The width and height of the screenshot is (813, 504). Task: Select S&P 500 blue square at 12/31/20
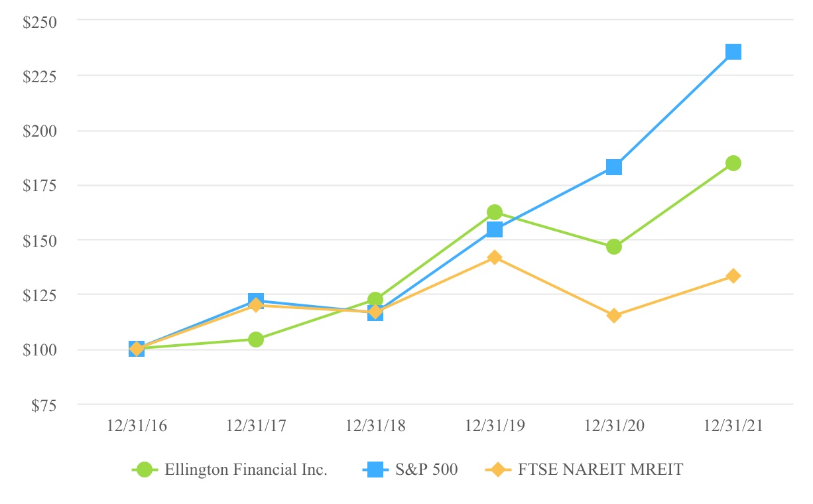coord(614,167)
